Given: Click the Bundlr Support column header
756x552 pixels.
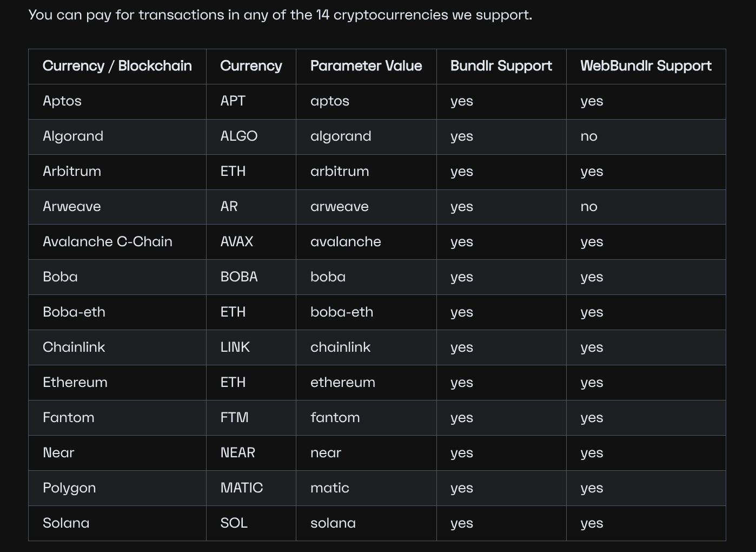Looking at the screenshot, I should 501,66.
